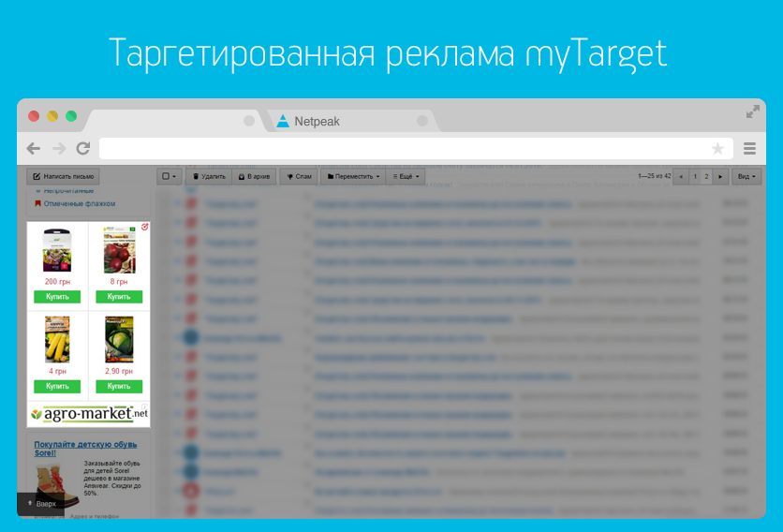Viewport: 783px width, 532px height.
Task: Open the browser hamburger menu
Action: (x=749, y=148)
